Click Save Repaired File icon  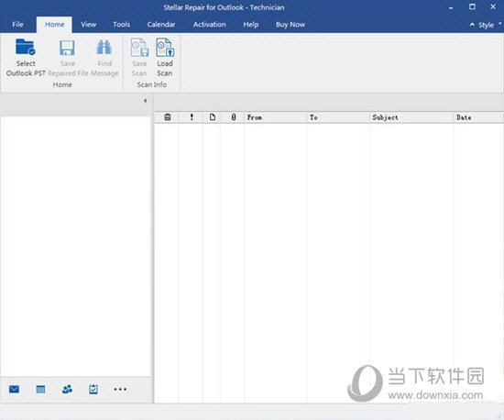click(x=67, y=48)
